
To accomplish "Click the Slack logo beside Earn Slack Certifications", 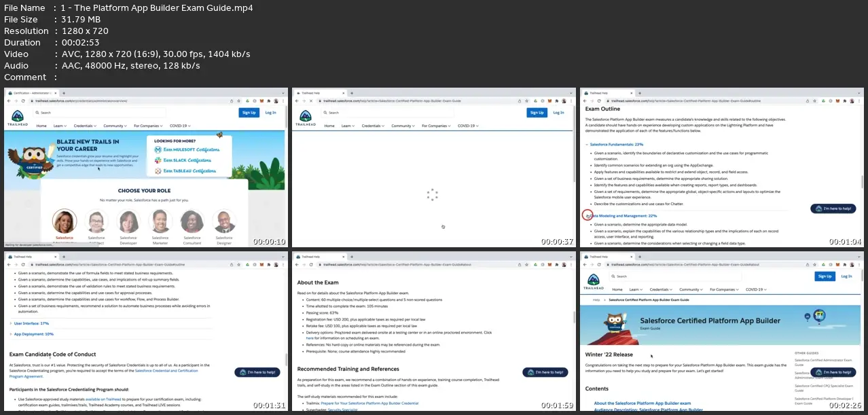I will tap(158, 160).
